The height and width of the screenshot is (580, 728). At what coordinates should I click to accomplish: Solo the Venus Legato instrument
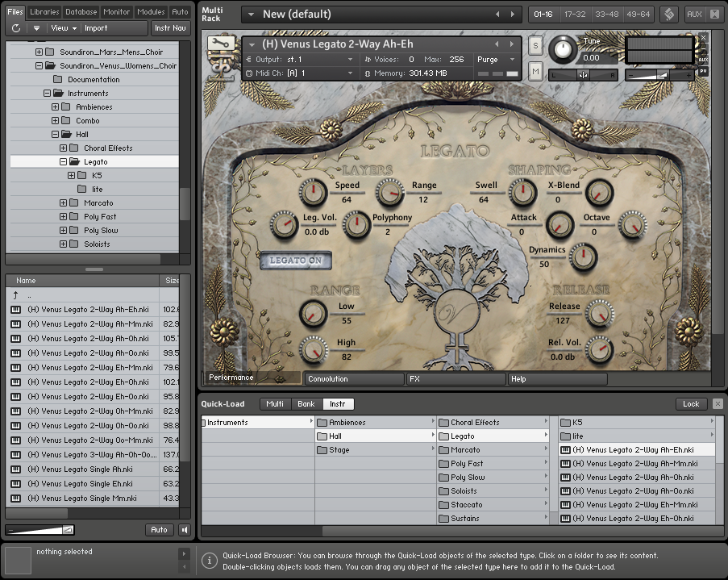tap(535, 46)
